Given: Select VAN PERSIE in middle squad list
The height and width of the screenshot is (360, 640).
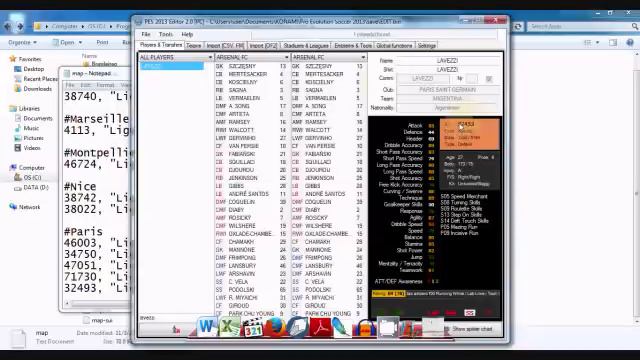Looking at the screenshot, I should [x=249, y=146].
